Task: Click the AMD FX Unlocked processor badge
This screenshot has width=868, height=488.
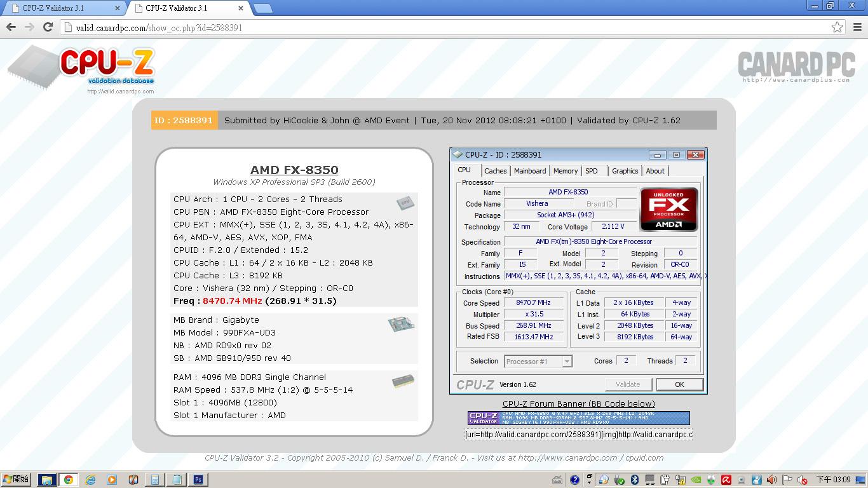Action: tap(668, 209)
